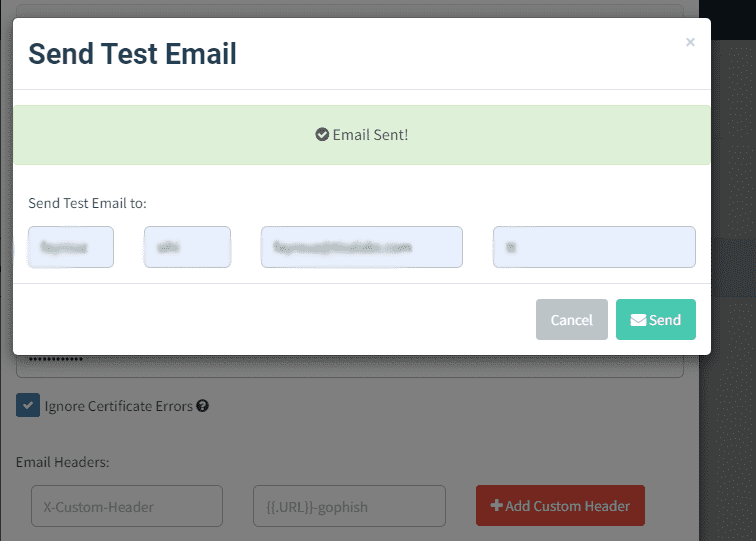Viewport: 756px width, 541px height.
Task: Open help tooltip for Ignore Certificate Errors
Action: click(202, 406)
